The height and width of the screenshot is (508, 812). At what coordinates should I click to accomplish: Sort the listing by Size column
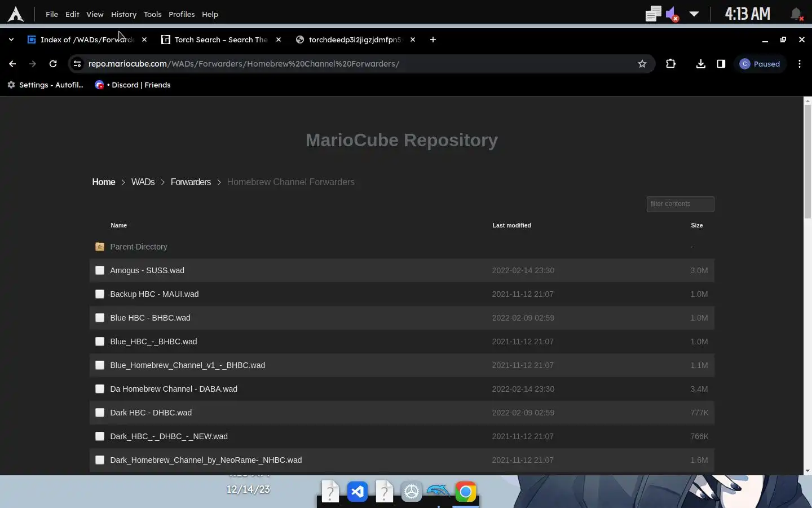tap(697, 225)
